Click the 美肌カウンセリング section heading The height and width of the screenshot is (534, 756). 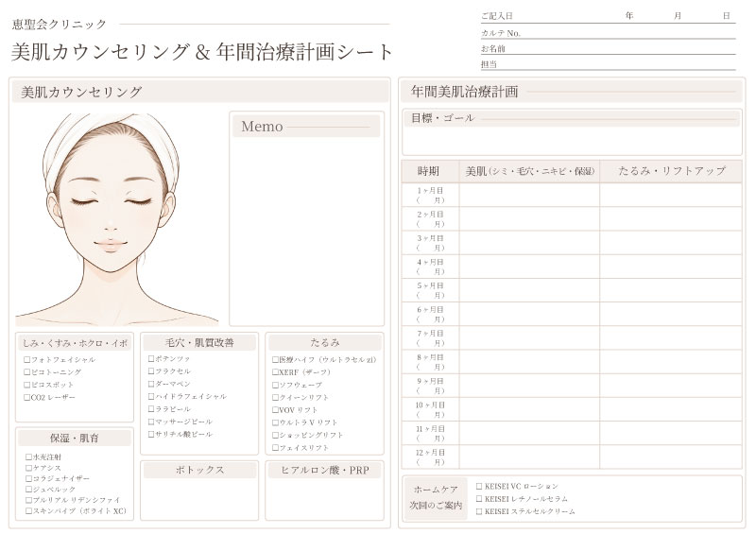[81, 92]
